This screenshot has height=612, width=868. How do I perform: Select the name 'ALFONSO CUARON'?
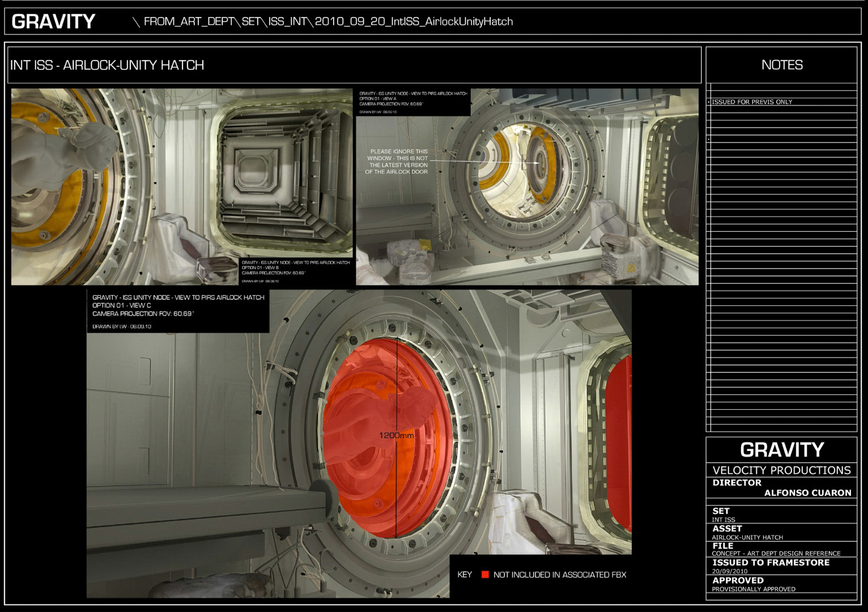tap(808, 493)
